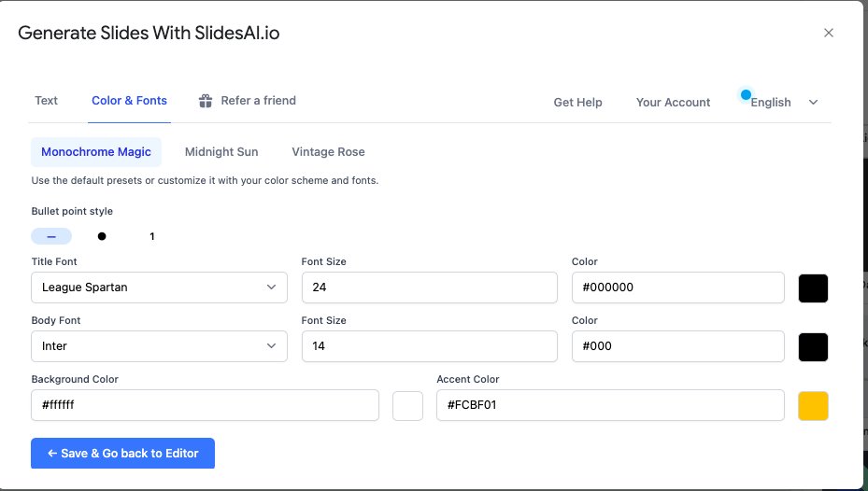
Task: Click the body color field #000
Action: 678,346
